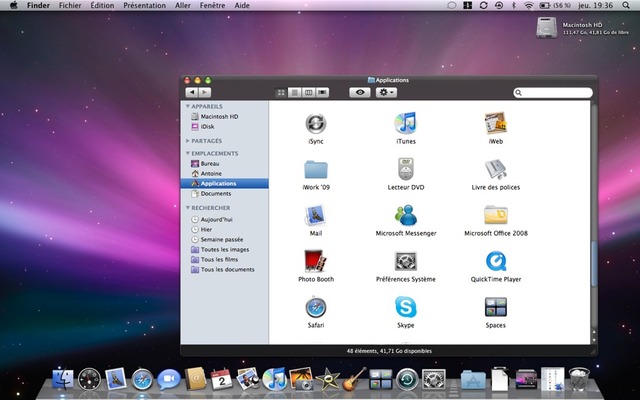
Task: Open Time Machine in the Dock
Action: click(x=407, y=379)
